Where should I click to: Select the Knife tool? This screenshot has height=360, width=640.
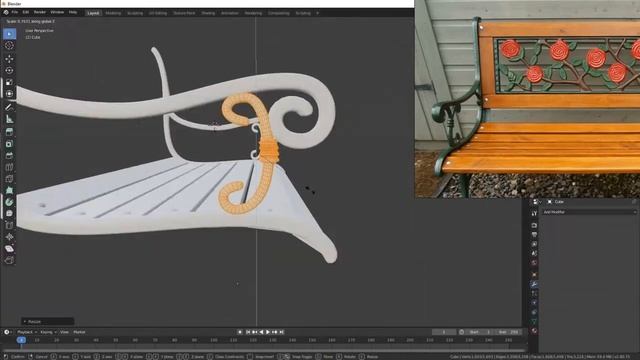(x=9, y=179)
